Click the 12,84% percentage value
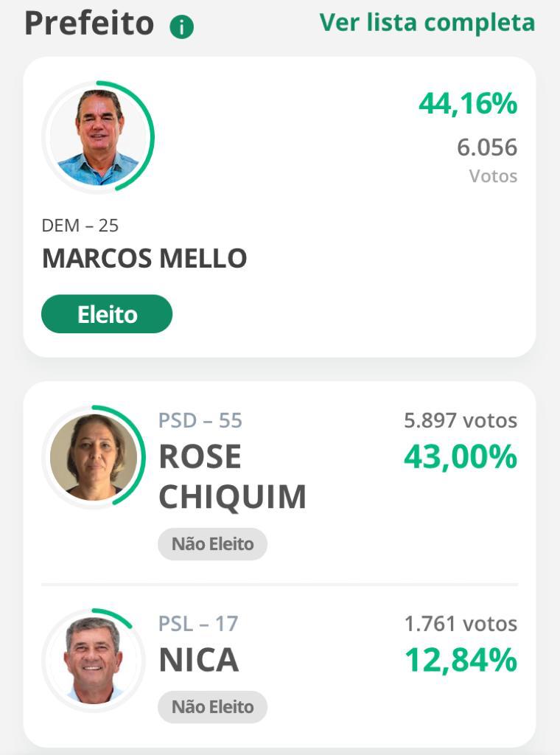560x755 pixels. click(x=461, y=660)
